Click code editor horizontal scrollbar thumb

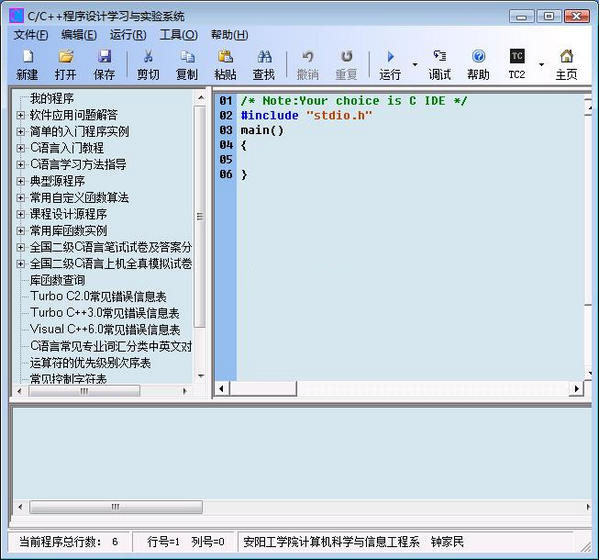pos(263,389)
